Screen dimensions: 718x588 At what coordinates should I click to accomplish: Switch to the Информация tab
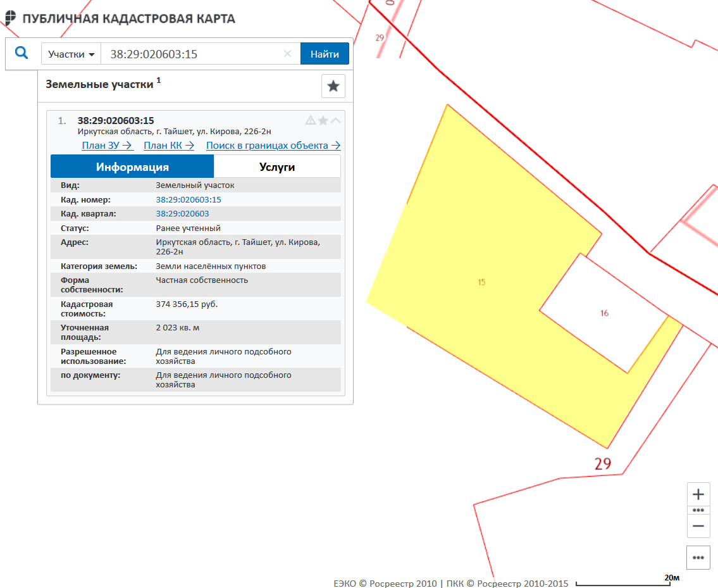tap(132, 167)
